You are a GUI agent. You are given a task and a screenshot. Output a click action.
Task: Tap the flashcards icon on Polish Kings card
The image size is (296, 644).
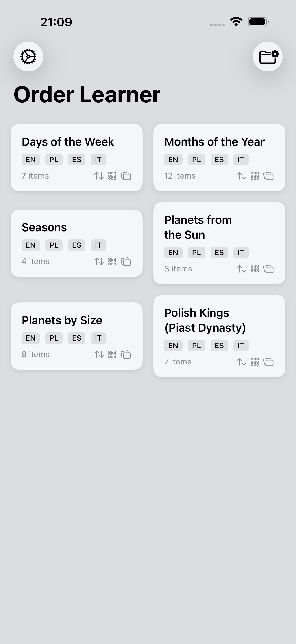point(269,362)
